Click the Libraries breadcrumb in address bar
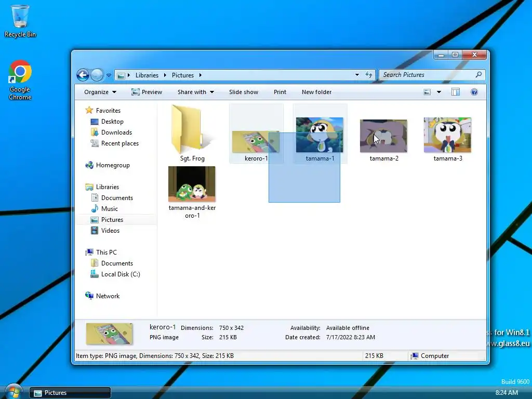 [x=147, y=75]
